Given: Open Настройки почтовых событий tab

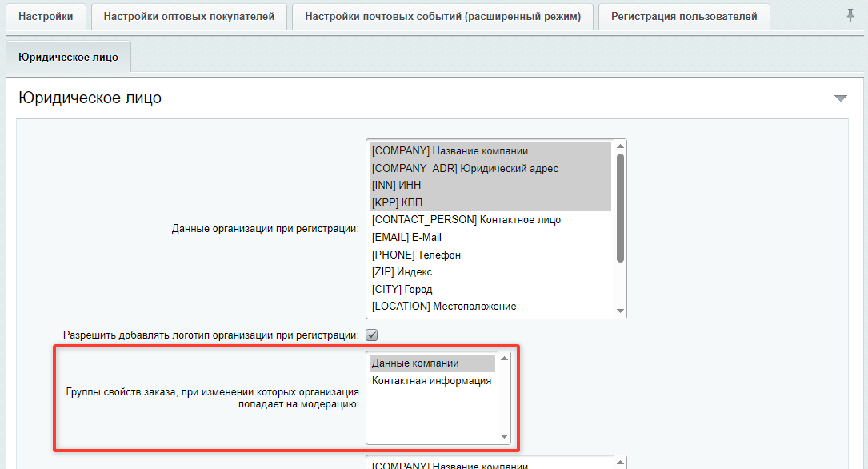Looking at the screenshot, I should point(443,17).
